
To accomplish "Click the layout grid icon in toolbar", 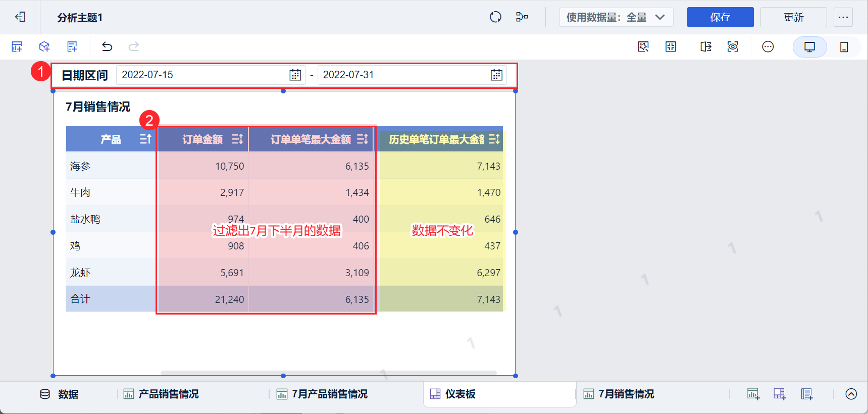I will pyautogui.click(x=671, y=47).
